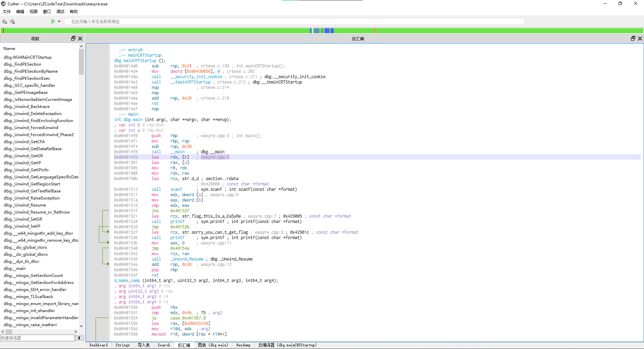Open the 视图 menu
Image resolution: width=644 pixels, height=349 pixels.
point(34,12)
